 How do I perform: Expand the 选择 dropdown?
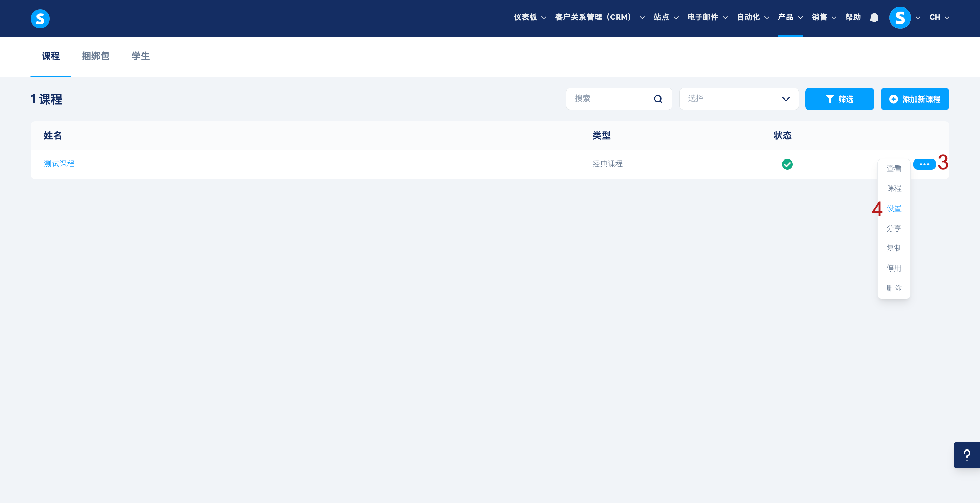739,99
